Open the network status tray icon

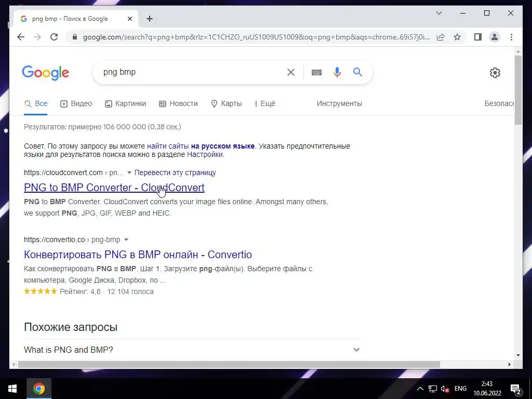pyautogui.click(x=433, y=389)
